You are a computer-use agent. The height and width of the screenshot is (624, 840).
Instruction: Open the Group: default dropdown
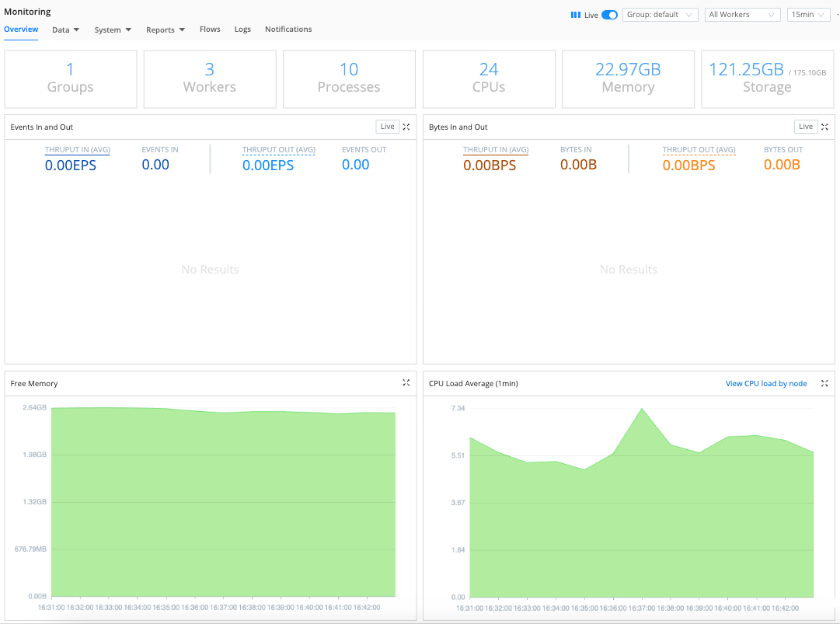(x=660, y=14)
